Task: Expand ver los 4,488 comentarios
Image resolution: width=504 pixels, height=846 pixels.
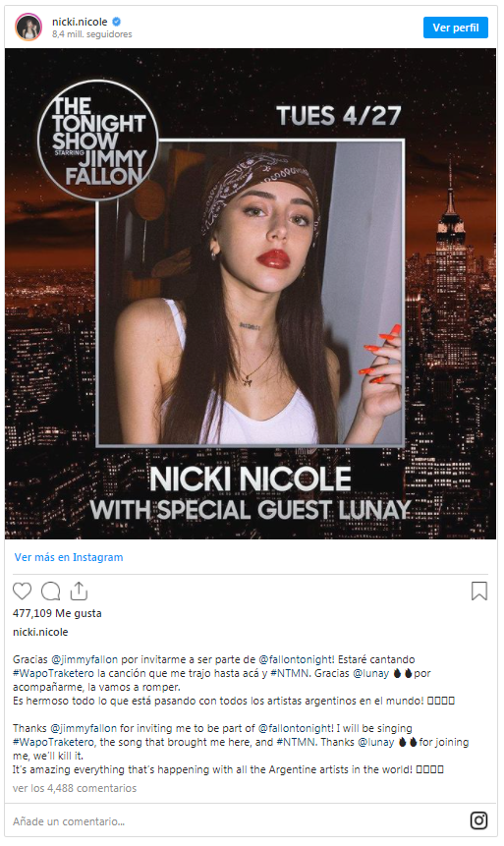Action: (75, 788)
